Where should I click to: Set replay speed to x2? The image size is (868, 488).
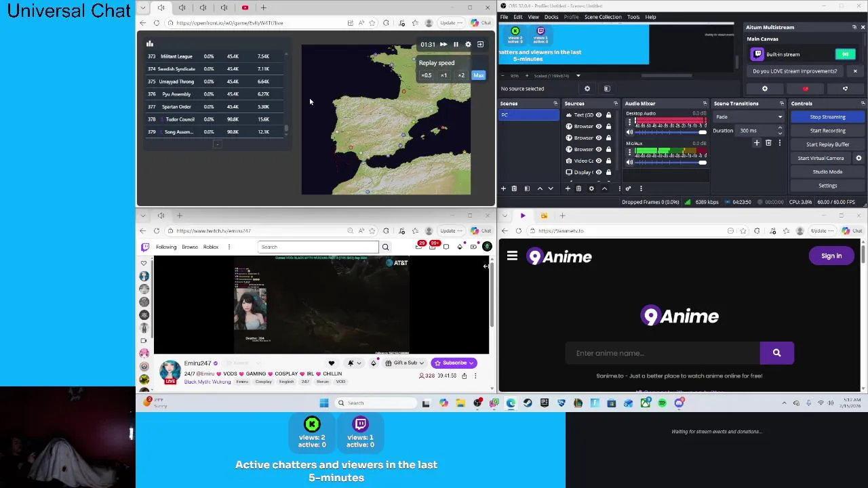(x=461, y=75)
